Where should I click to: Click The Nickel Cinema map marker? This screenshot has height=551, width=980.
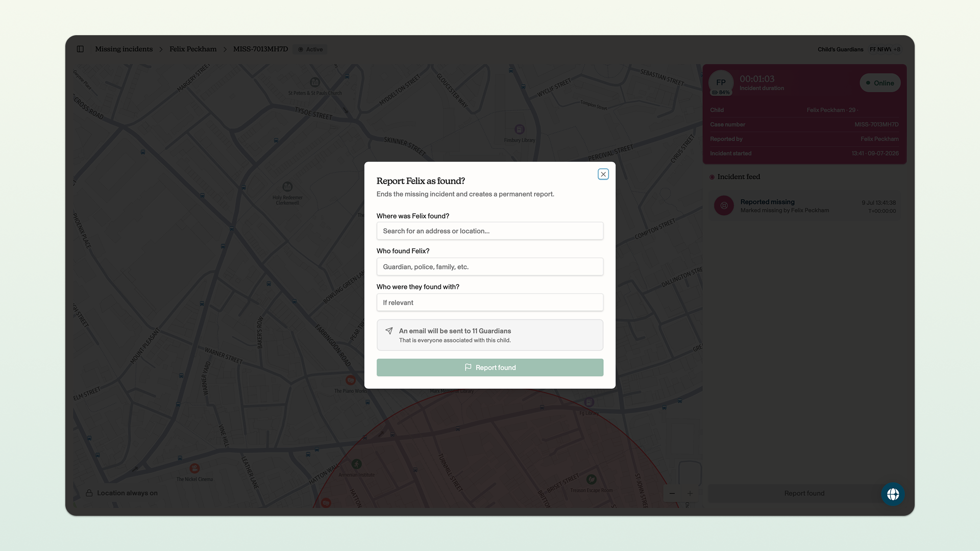194,468
